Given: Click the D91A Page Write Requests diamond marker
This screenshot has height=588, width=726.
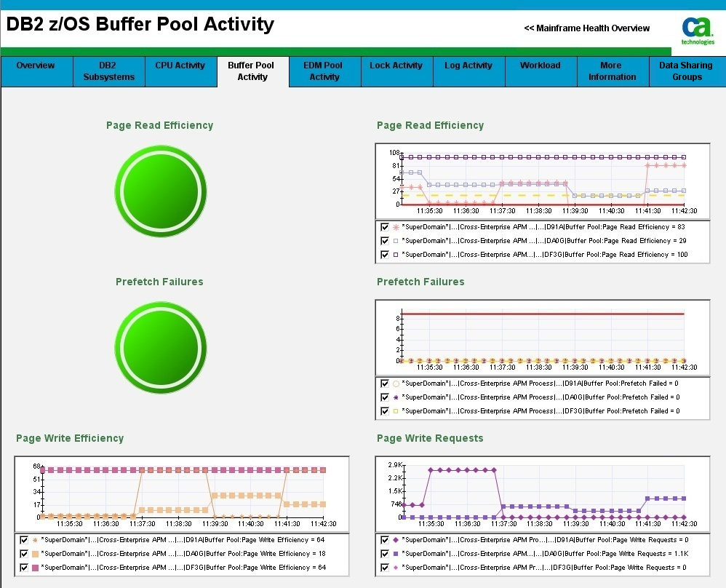Looking at the screenshot, I should [396, 540].
